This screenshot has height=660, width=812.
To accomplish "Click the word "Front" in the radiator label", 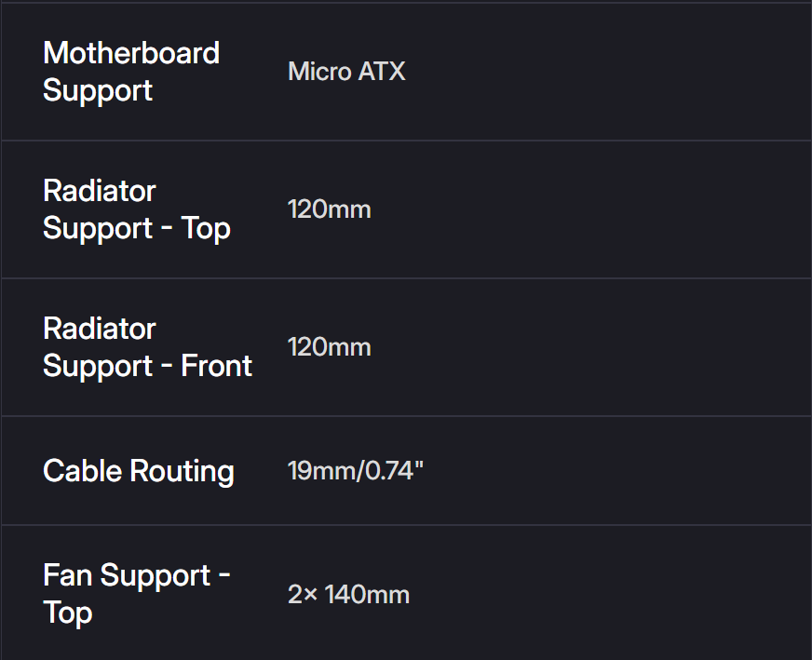I will [217, 366].
